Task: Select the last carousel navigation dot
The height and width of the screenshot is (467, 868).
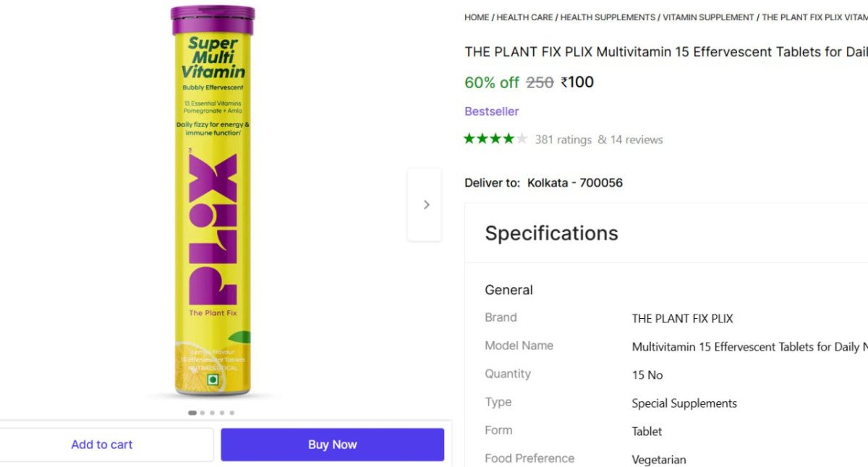Action: (231, 413)
